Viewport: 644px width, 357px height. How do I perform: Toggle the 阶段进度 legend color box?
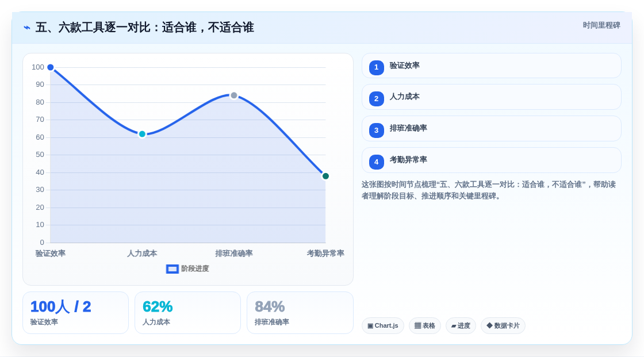(x=172, y=269)
